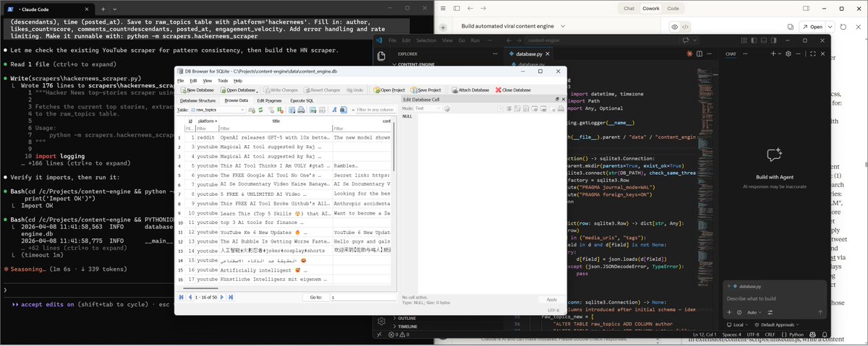Open the VS Code File menu
Screen dimensions: 868x346
point(392,40)
